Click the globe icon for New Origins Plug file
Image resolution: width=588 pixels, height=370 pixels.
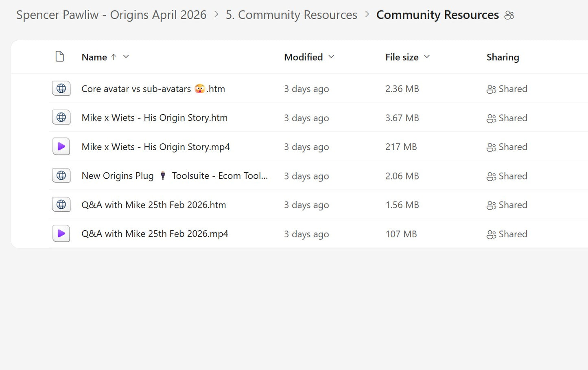[x=61, y=175]
